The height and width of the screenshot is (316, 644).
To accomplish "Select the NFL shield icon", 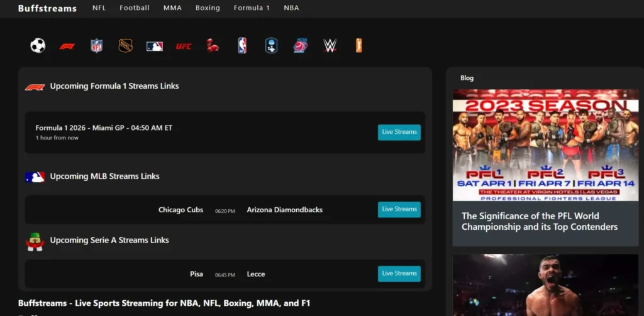I will pos(96,46).
